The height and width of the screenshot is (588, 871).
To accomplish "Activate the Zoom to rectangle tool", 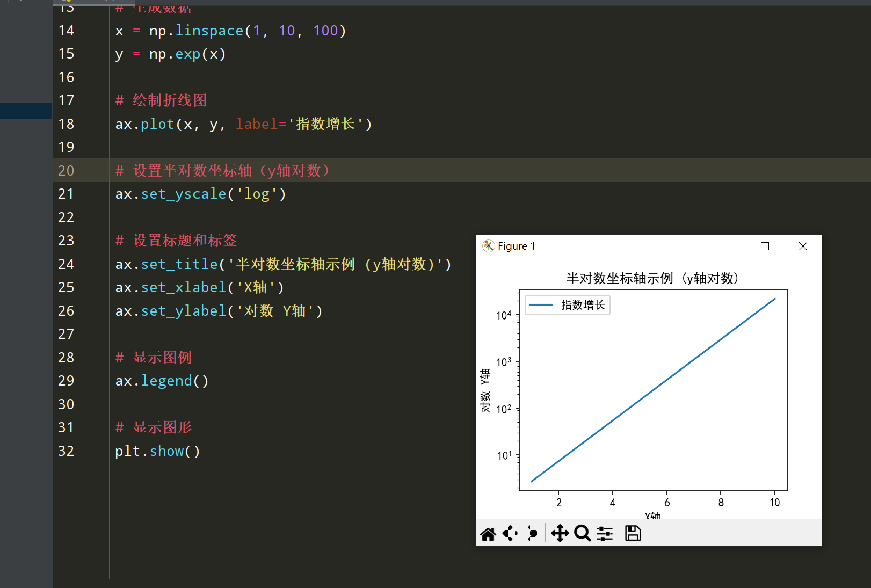I will pyautogui.click(x=582, y=533).
